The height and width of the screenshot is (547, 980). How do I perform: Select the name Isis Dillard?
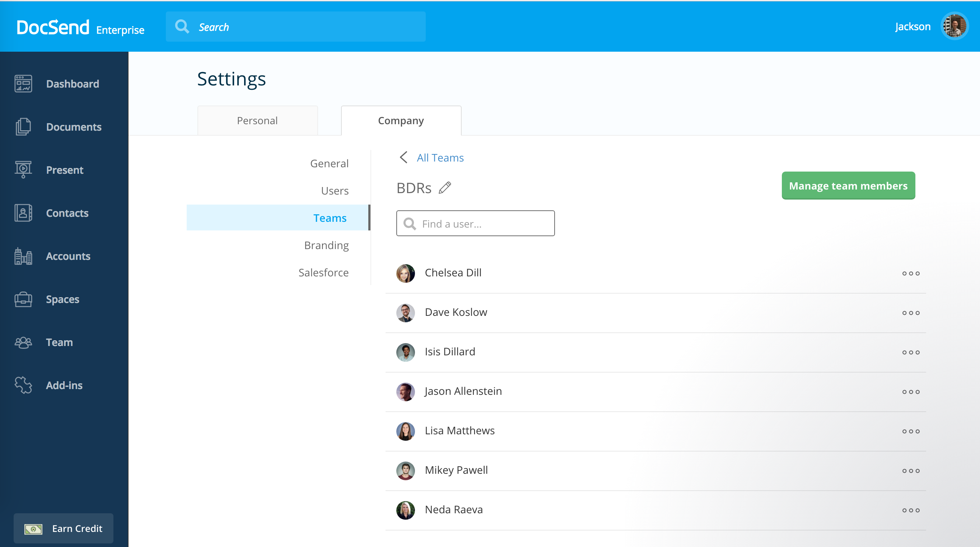450,351
